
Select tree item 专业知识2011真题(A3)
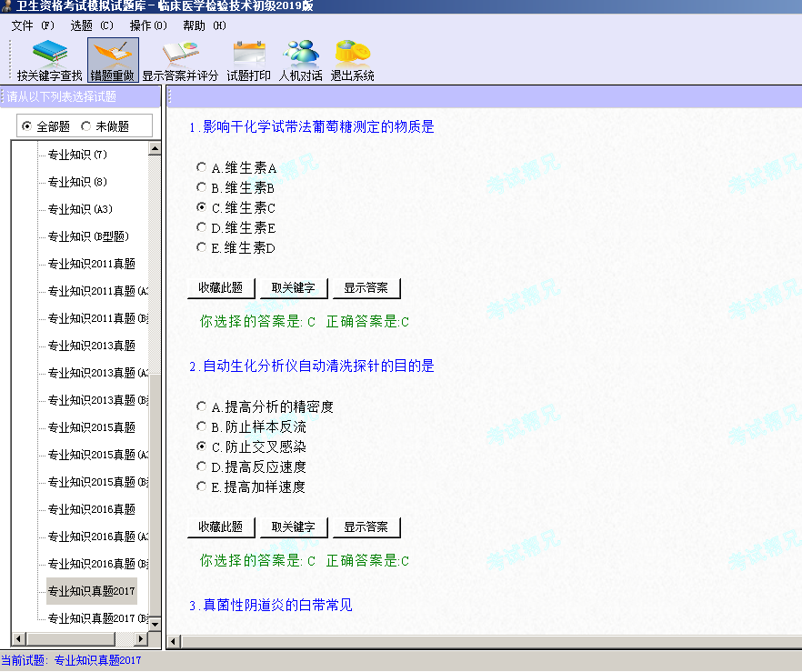tap(97, 291)
